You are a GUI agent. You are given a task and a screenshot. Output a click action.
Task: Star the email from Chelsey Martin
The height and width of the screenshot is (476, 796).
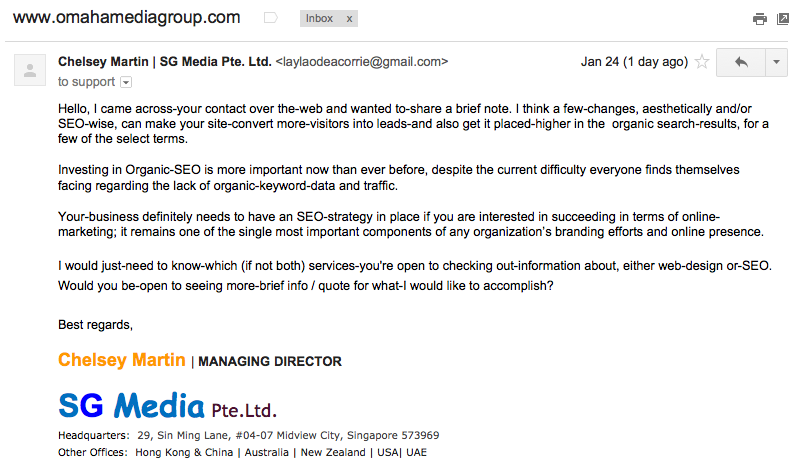(702, 62)
